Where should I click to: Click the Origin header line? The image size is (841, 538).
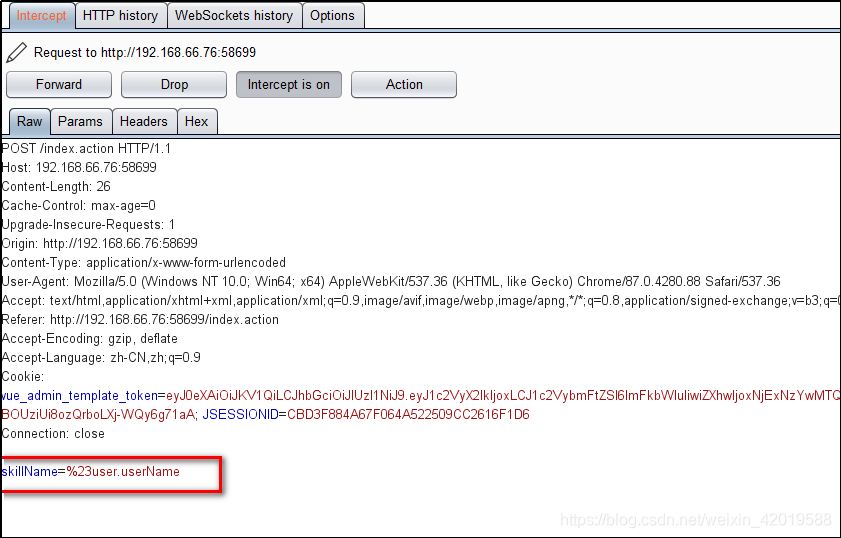[x=100, y=244]
